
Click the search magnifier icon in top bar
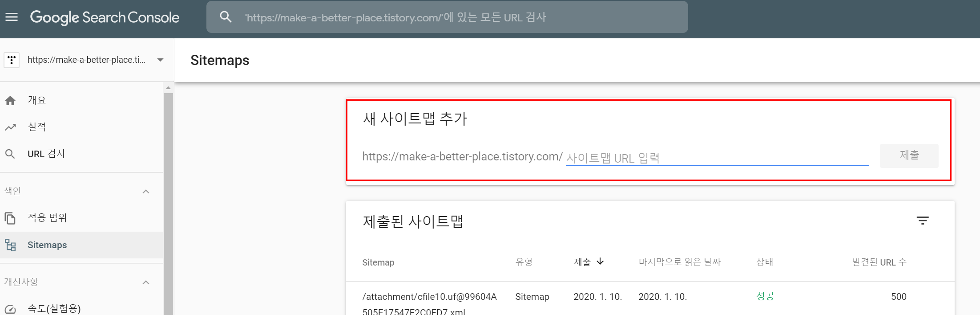click(x=226, y=17)
